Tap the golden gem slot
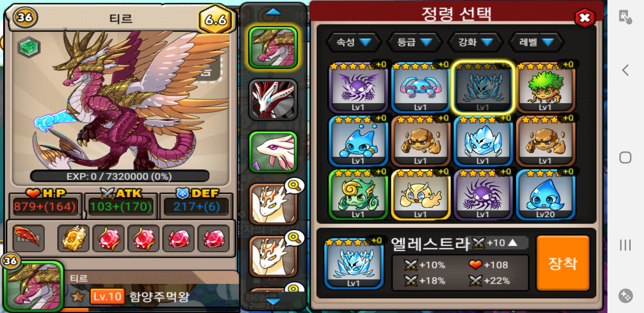 pos(73,238)
